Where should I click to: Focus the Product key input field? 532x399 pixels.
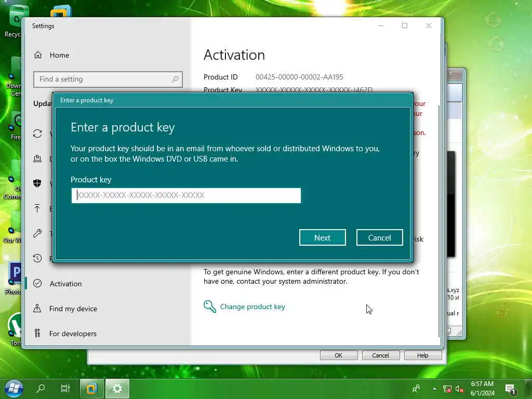[x=186, y=195]
